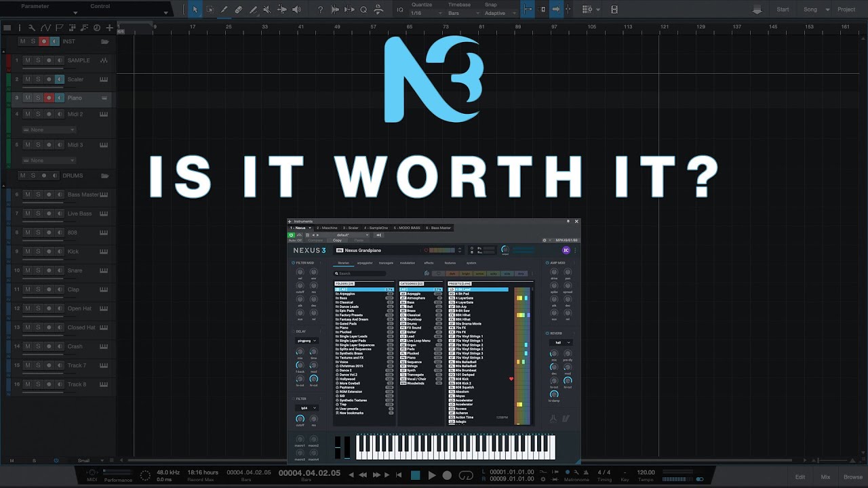This screenshot has width=868, height=488.
Task: Toggle monitor on the Scaler track
Action: pyautogui.click(x=59, y=79)
